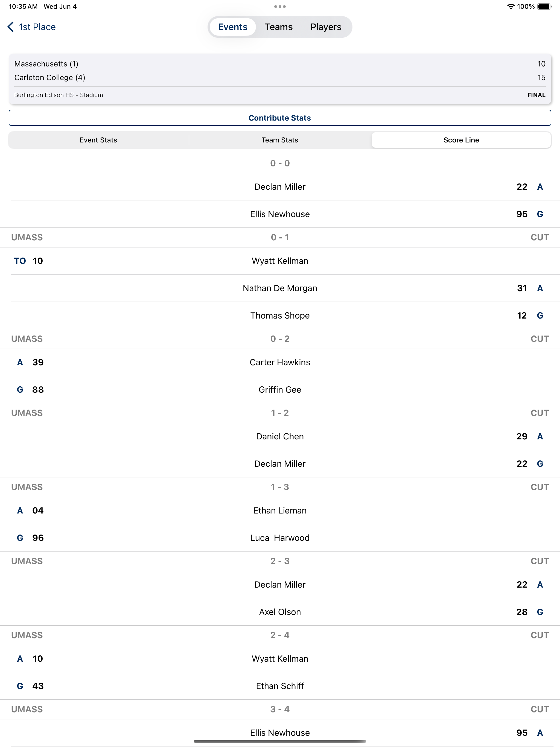The image size is (560, 747).
Task: Tap the battery indicator icon
Action: [x=544, y=6]
